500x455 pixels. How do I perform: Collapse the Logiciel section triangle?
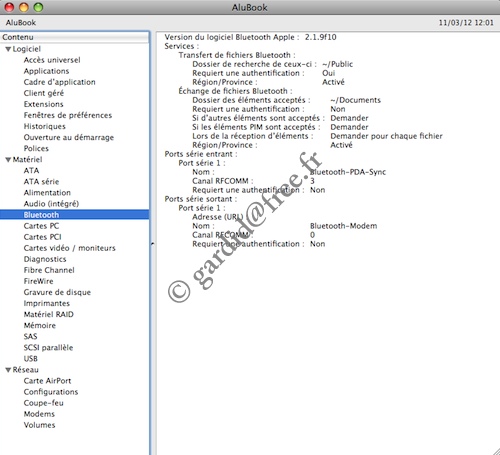[x=8, y=49]
